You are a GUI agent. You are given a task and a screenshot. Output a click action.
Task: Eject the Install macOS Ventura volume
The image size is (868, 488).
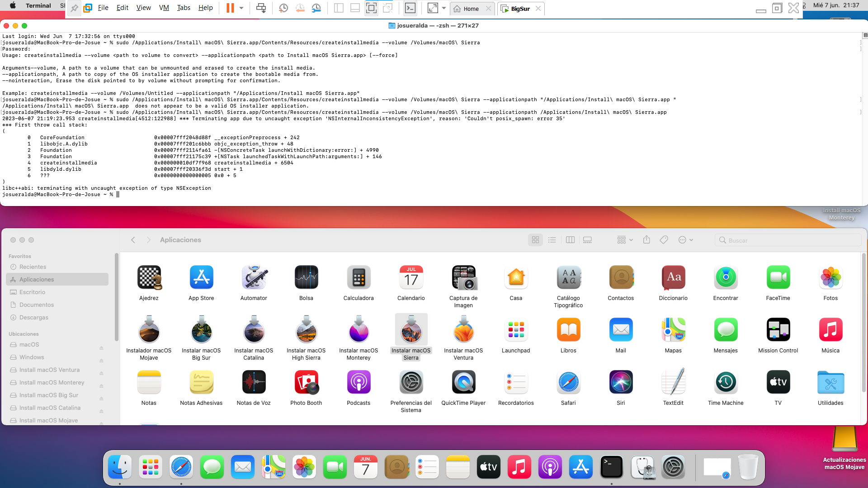pyautogui.click(x=101, y=373)
